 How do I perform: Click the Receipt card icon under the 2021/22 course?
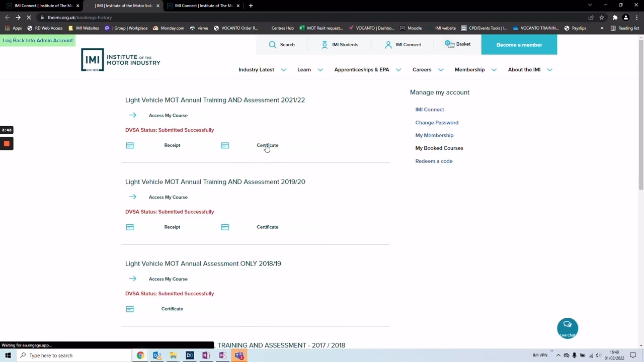(x=129, y=145)
